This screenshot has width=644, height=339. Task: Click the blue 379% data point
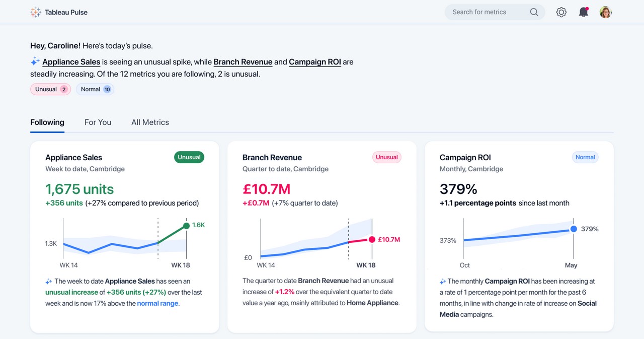(x=574, y=229)
